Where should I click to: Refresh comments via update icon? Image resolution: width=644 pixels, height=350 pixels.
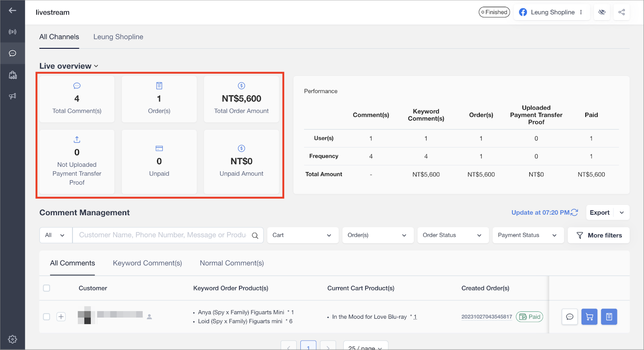click(574, 212)
